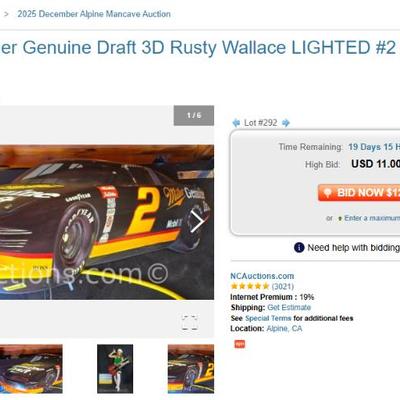Viewport: 400px width, 400px height.
Task: Click the five-star seller rating
Action: pyautogui.click(x=250, y=286)
